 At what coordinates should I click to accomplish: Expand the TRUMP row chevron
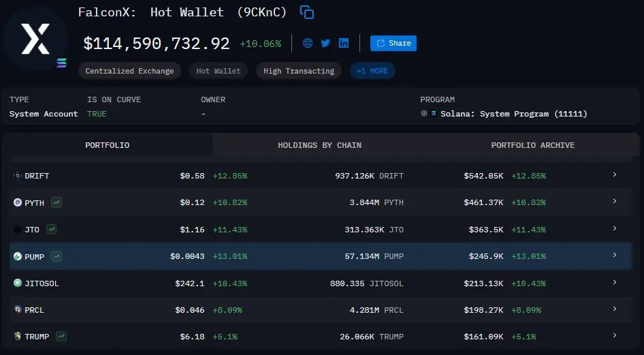(x=615, y=335)
